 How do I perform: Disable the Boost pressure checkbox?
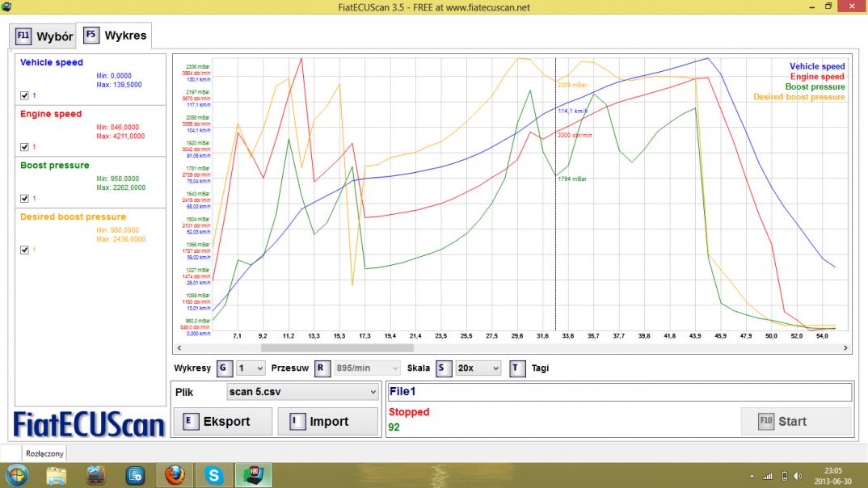(x=24, y=198)
